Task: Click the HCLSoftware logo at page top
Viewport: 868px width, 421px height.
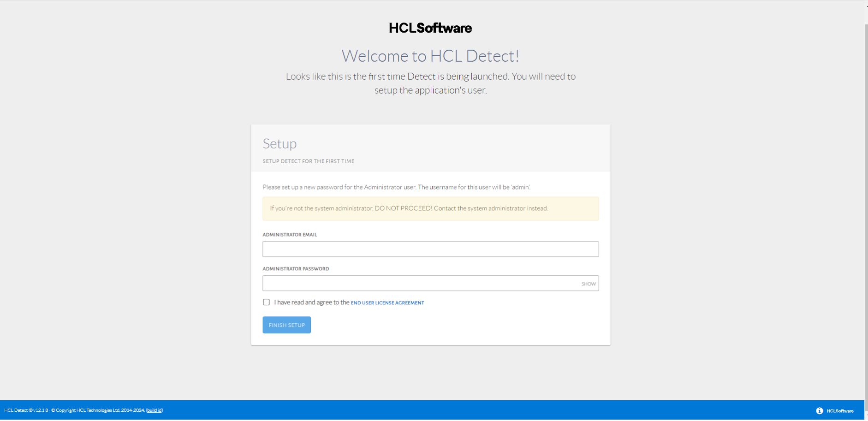Action: 430,28
